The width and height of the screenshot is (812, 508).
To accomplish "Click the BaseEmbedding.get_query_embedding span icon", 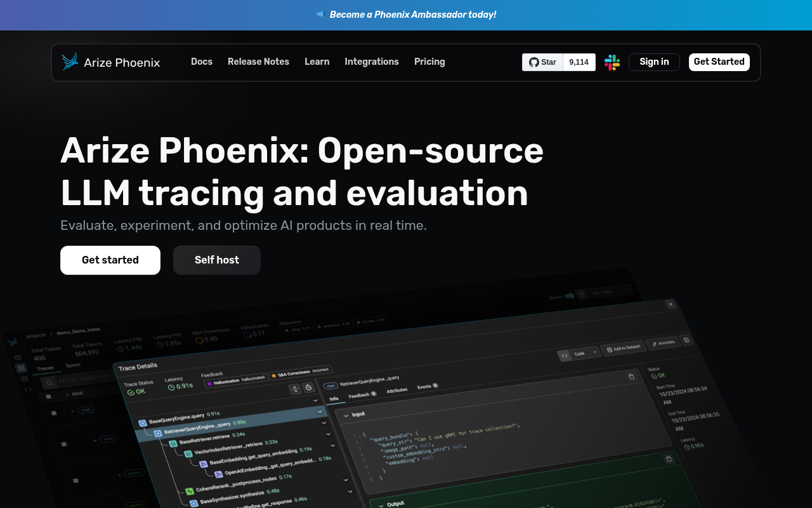I will tap(204, 464).
